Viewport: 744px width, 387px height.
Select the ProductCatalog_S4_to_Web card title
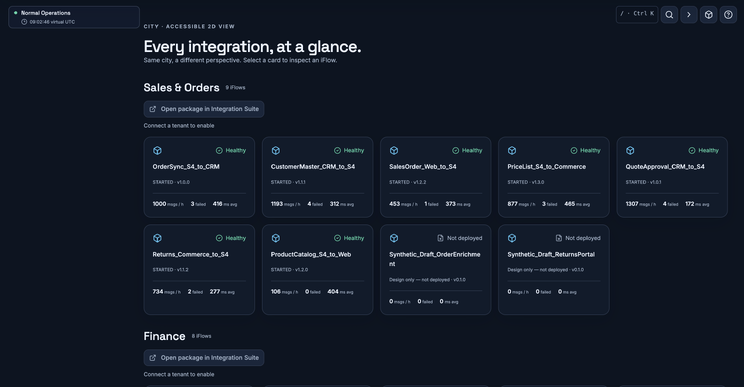pos(311,255)
